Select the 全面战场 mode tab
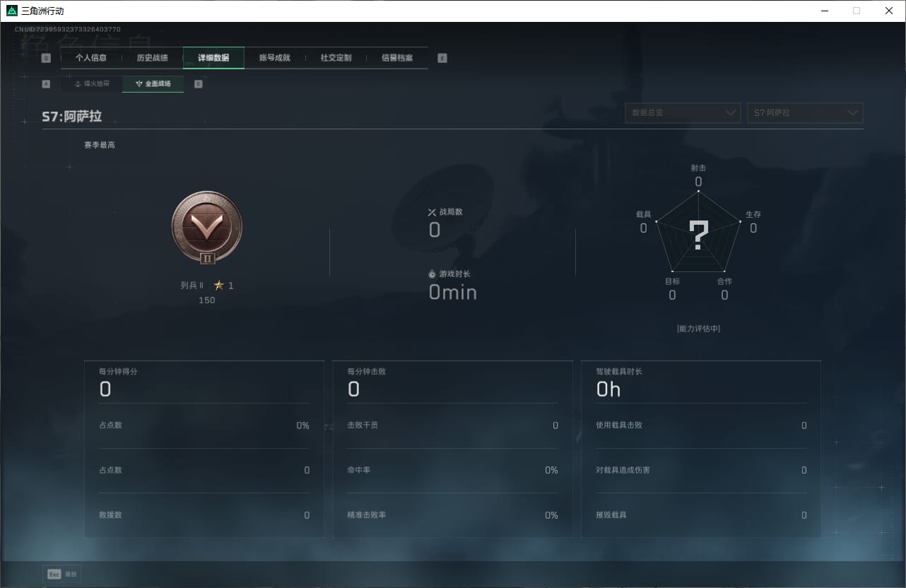Viewport: 906px width, 588px height. pyautogui.click(x=153, y=84)
